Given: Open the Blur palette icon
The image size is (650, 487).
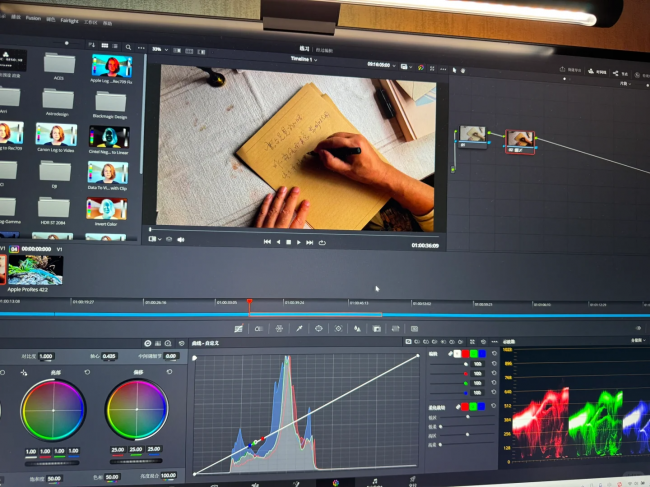Looking at the screenshot, I should (357, 329).
